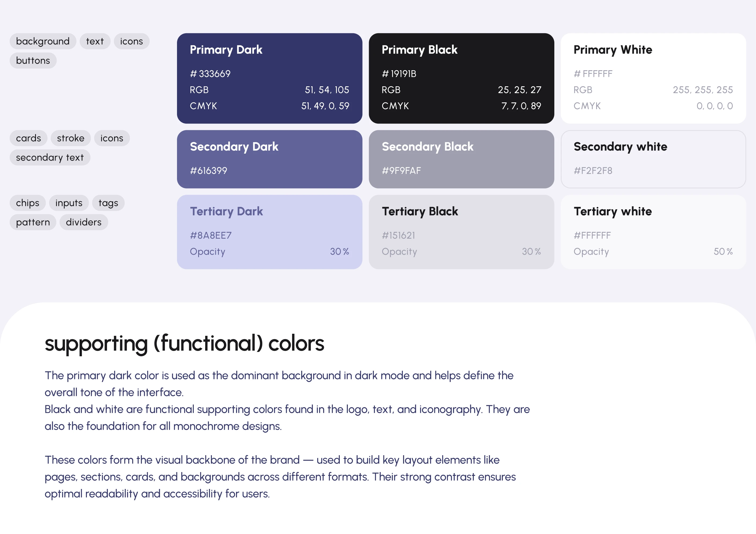Select the "secondary text" chip
Screen dimensions: 756x534
click(50, 157)
